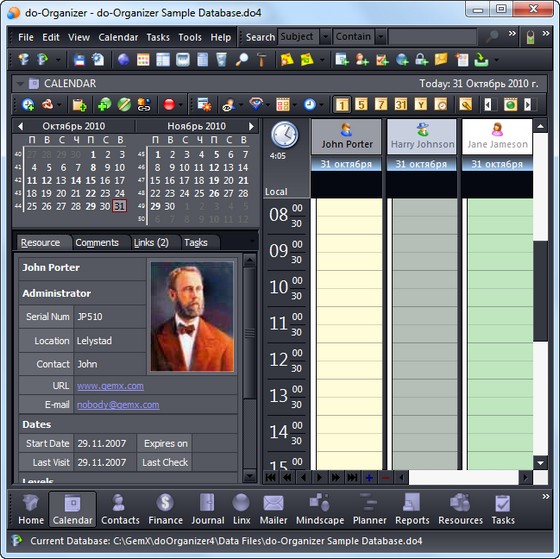This screenshot has width=560, height=559.
Task: Toggle the 7-day week view button
Action: coord(381,105)
